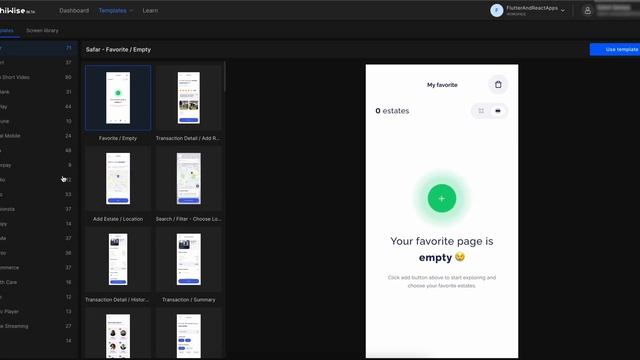Click the '0 estates' text
640x360 pixels.
[x=392, y=111]
